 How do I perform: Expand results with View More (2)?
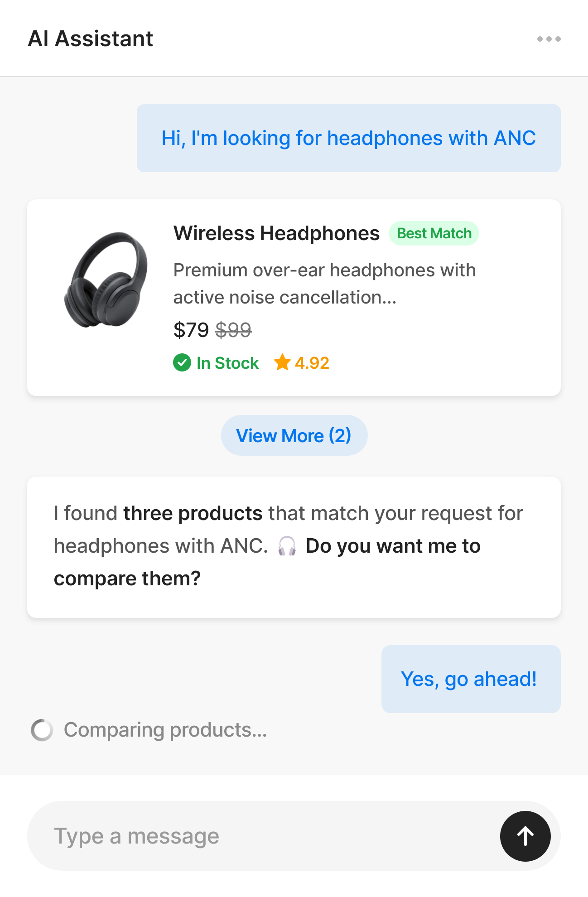(294, 435)
